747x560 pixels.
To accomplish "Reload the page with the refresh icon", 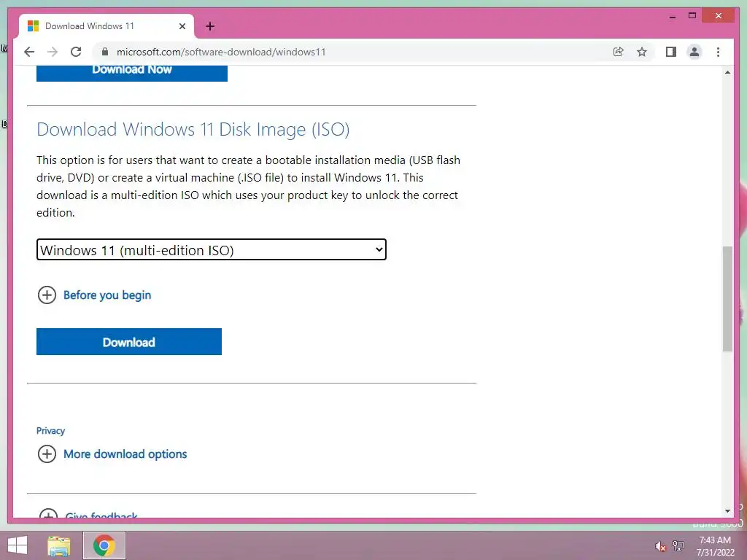I will [76, 52].
